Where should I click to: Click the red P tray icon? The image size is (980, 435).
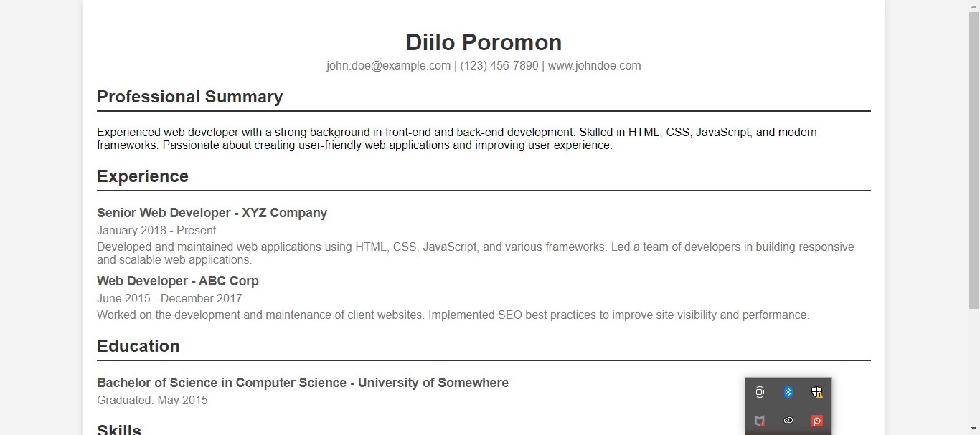816,421
